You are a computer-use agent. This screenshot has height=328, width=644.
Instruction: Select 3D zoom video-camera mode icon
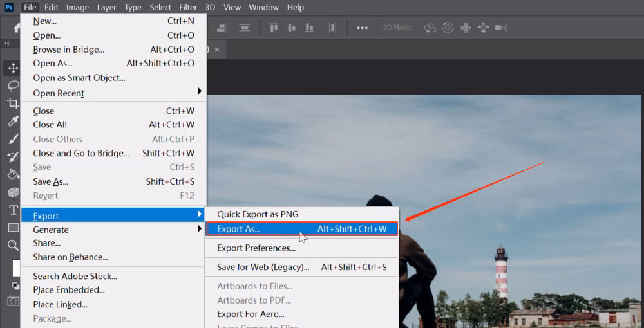[x=501, y=28]
